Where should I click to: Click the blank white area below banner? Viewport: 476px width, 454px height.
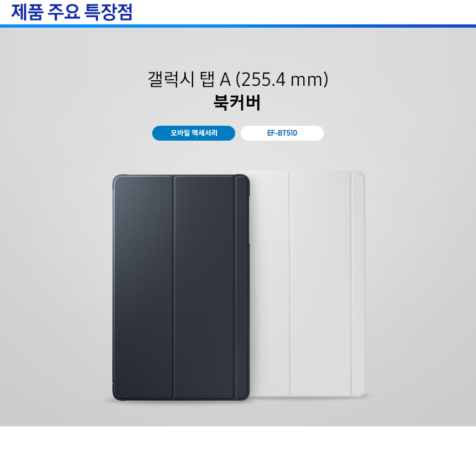click(238, 440)
